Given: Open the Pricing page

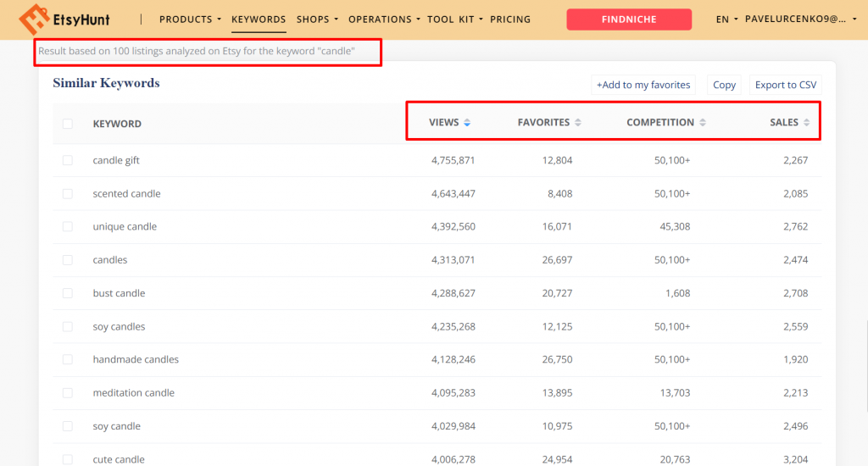Looking at the screenshot, I should click(x=510, y=19).
